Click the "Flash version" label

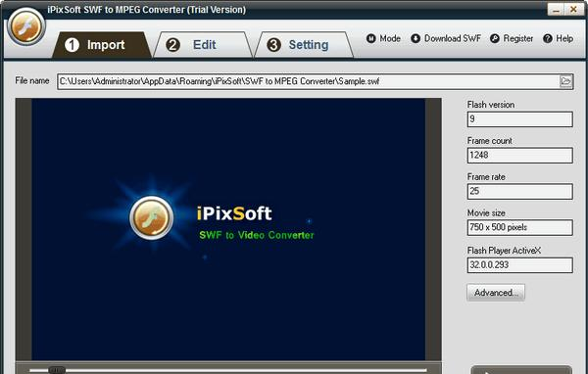tap(491, 105)
